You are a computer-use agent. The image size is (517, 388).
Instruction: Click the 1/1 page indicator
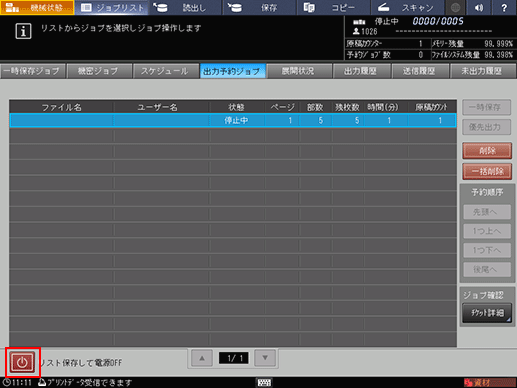[233, 358]
